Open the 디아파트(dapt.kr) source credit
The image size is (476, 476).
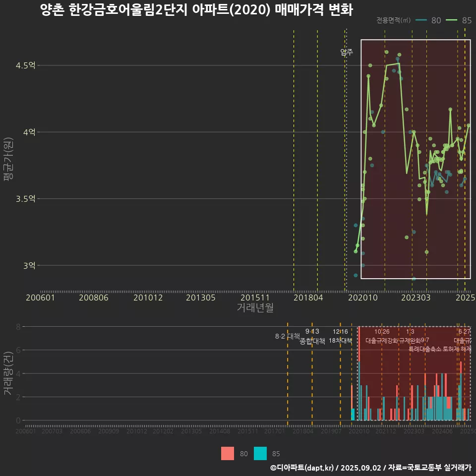(301, 468)
